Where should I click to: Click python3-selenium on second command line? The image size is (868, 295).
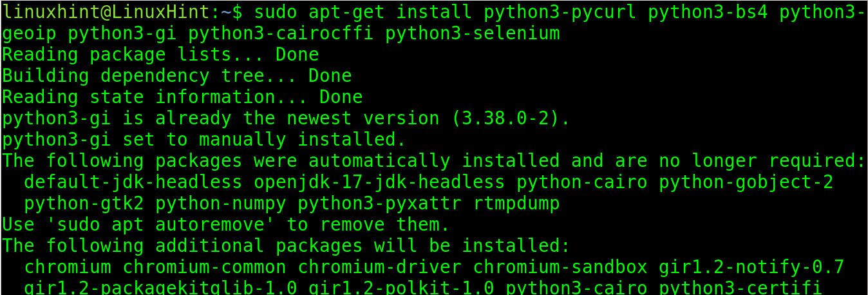[473, 33]
